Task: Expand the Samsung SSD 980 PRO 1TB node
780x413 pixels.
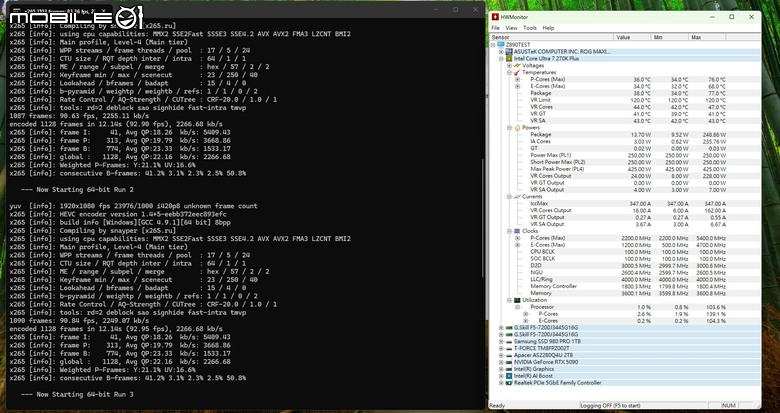Action: pyautogui.click(x=501, y=342)
